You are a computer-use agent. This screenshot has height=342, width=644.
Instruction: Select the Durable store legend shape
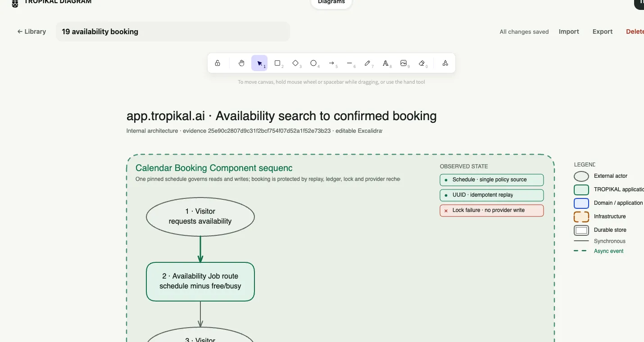pyautogui.click(x=581, y=230)
